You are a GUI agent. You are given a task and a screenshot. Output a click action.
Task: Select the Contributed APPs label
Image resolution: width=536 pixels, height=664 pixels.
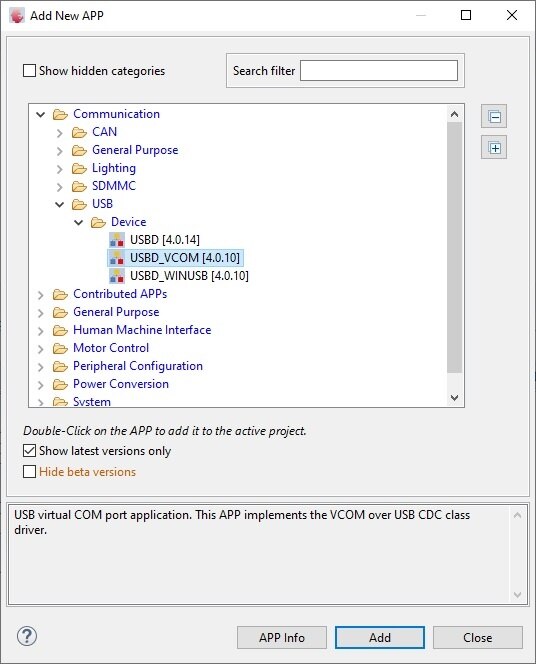tap(120, 293)
